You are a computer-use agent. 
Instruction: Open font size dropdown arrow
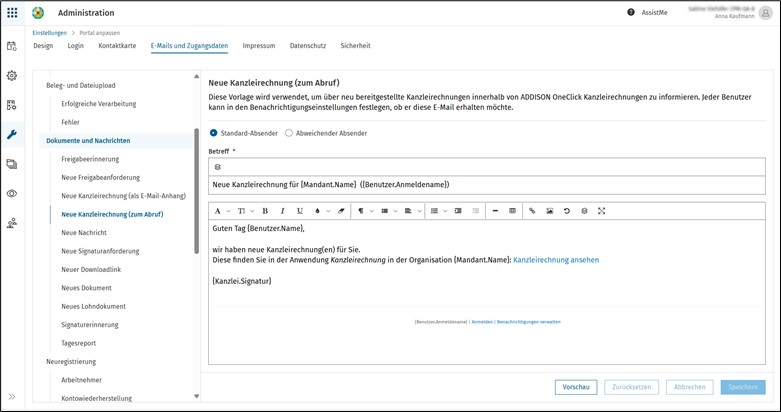tap(253, 211)
